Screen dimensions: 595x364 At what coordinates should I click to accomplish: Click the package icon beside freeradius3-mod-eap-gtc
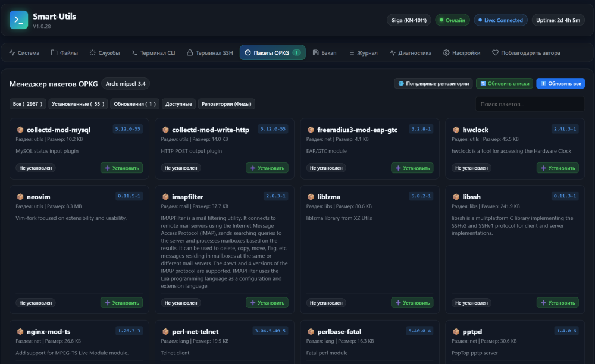[311, 130]
